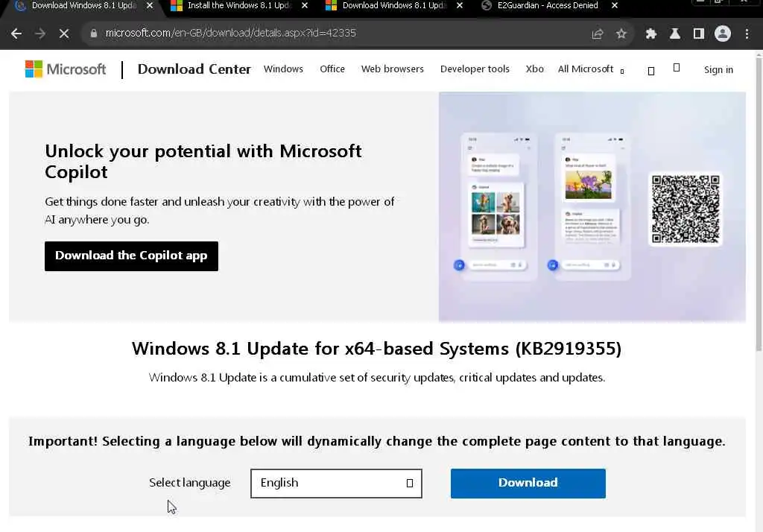Image resolution: width=763 pixels, height=532 pixels.
Task: Open Chrome Labs flask icon
Action: 675,34
